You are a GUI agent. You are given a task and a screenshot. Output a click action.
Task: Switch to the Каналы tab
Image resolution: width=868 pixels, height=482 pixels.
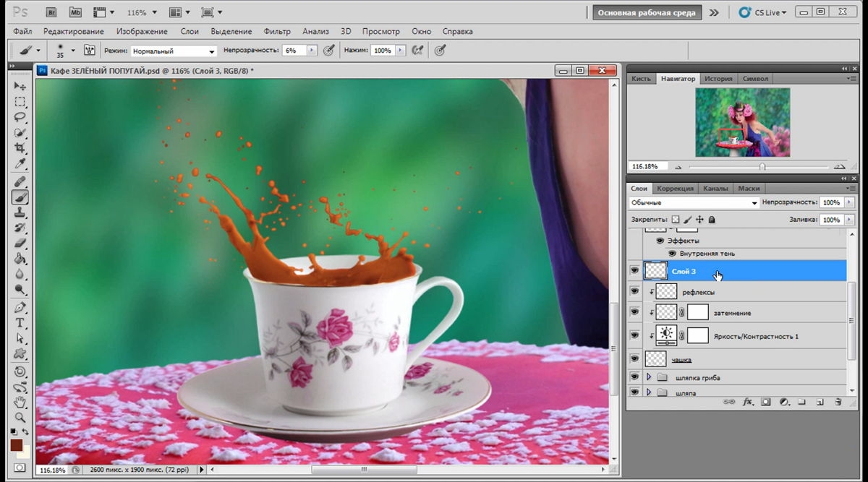[716, 189]
